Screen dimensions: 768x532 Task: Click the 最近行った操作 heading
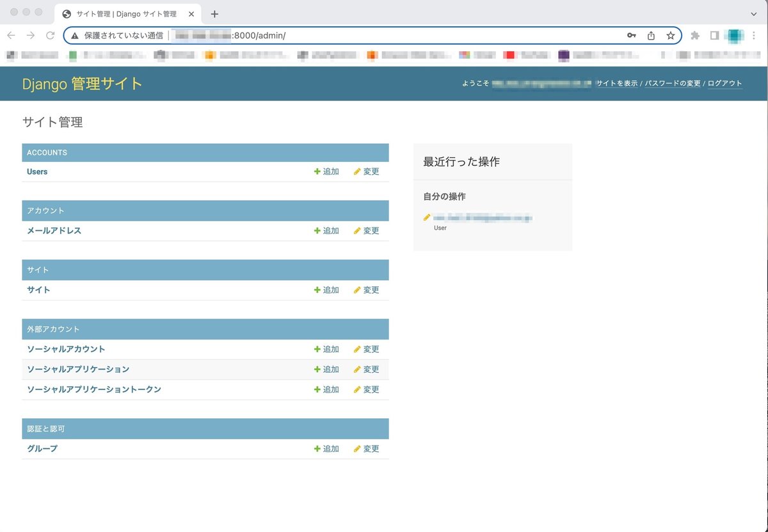click(x=461, y=162)
